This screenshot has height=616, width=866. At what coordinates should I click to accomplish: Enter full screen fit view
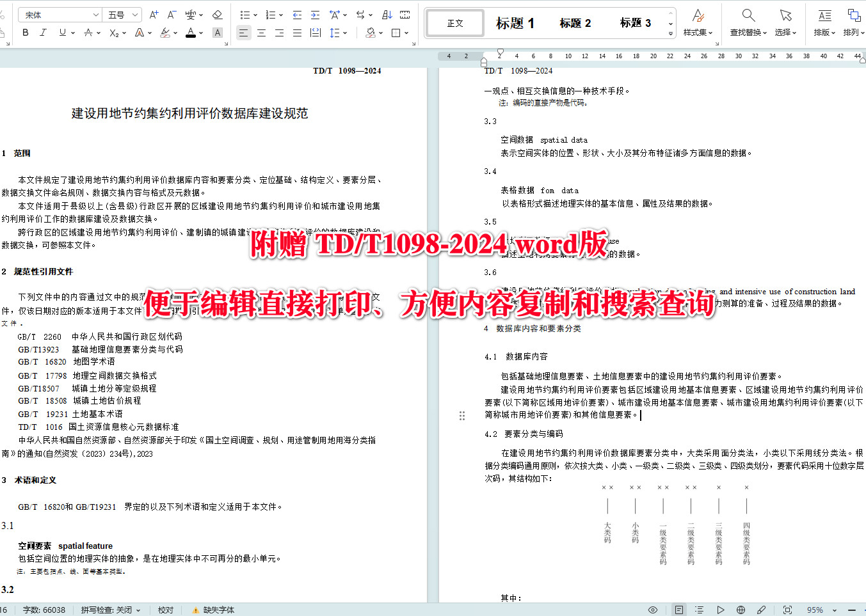(787, 610)
